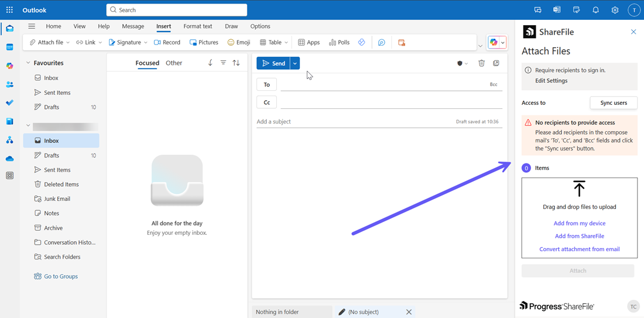644x318 pixels.
Task: Click the Add from ShareFile link
Action: (x=579, y=236)
